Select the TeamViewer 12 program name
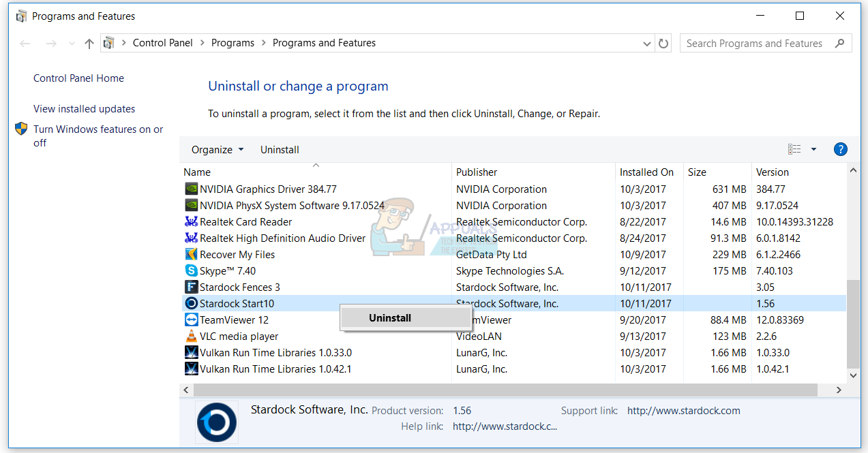 coord(234,320)
